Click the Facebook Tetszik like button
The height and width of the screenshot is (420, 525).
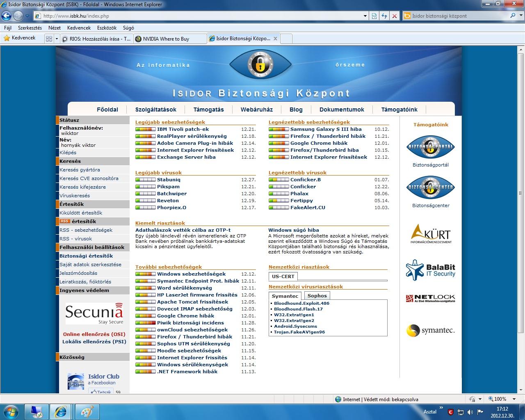click(101, 392)
